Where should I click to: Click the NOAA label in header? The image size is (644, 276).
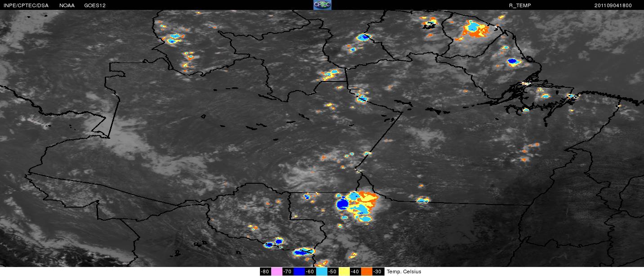click(67, 5)
